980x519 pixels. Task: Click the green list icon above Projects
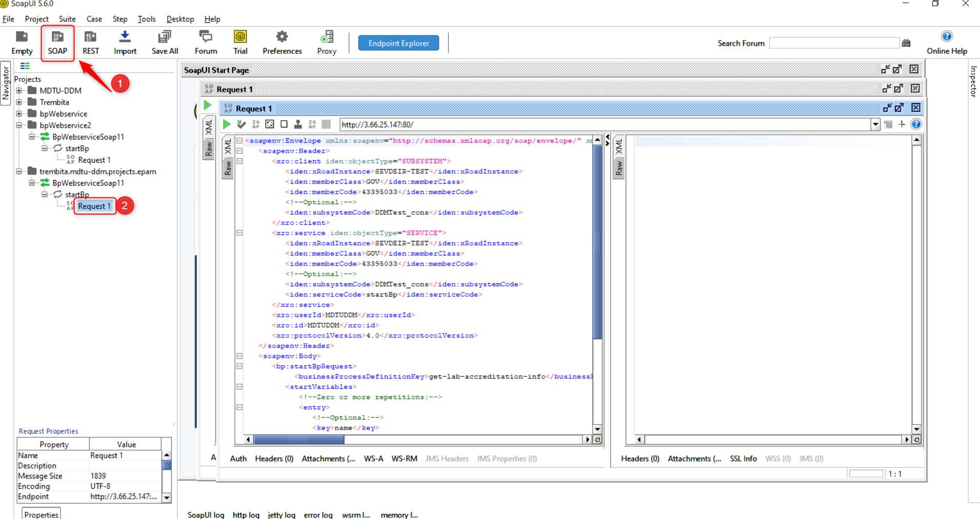coord(25,66)
